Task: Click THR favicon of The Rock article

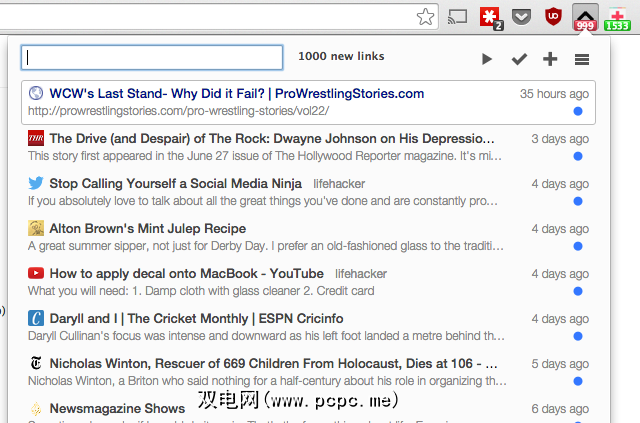Action: [x=36, y=138]
